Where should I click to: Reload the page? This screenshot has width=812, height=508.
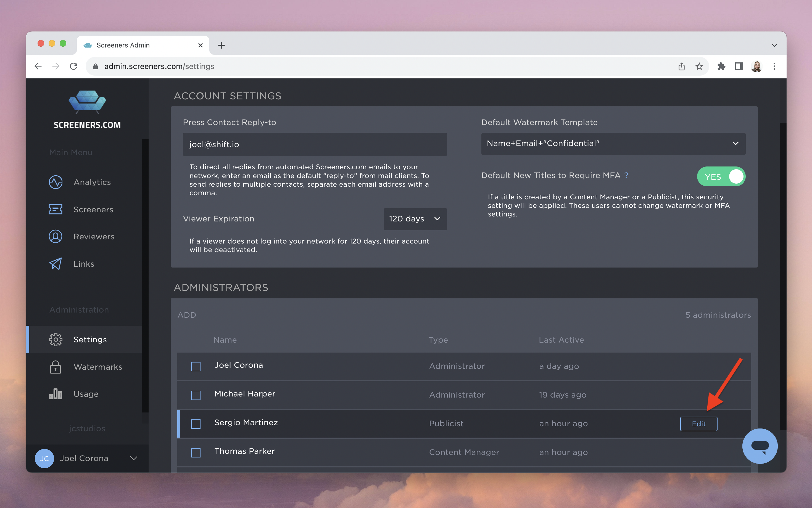pyautogui.click(x=73, y=66)
